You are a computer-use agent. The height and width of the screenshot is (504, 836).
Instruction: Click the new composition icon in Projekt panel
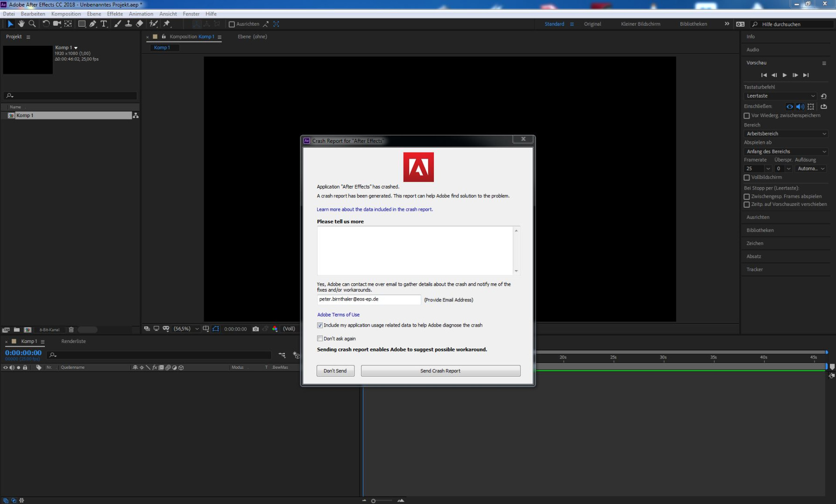coord(28,329)
